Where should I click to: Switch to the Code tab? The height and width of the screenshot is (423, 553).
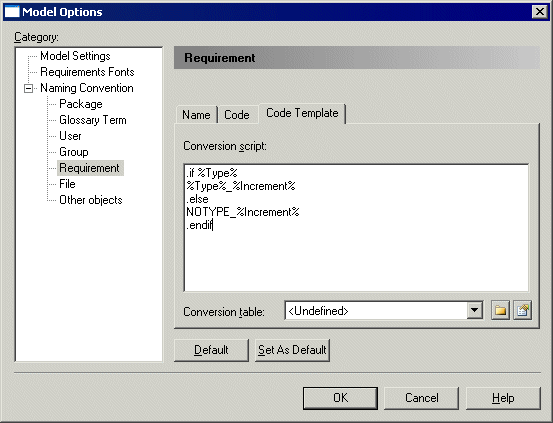(237, 115)
